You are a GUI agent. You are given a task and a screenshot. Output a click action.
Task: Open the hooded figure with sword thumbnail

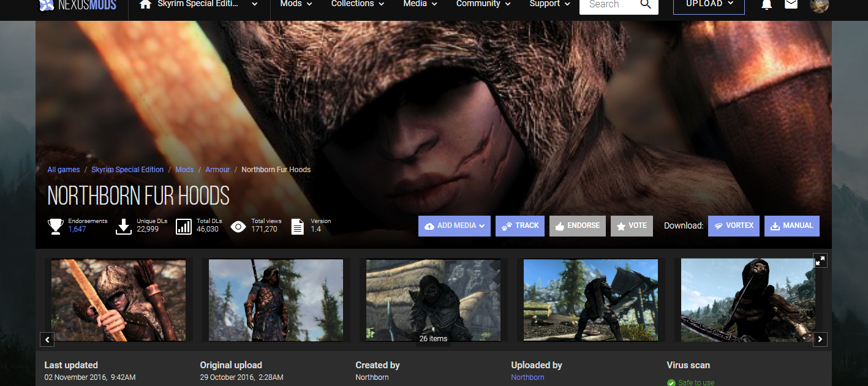pos(748,300)
